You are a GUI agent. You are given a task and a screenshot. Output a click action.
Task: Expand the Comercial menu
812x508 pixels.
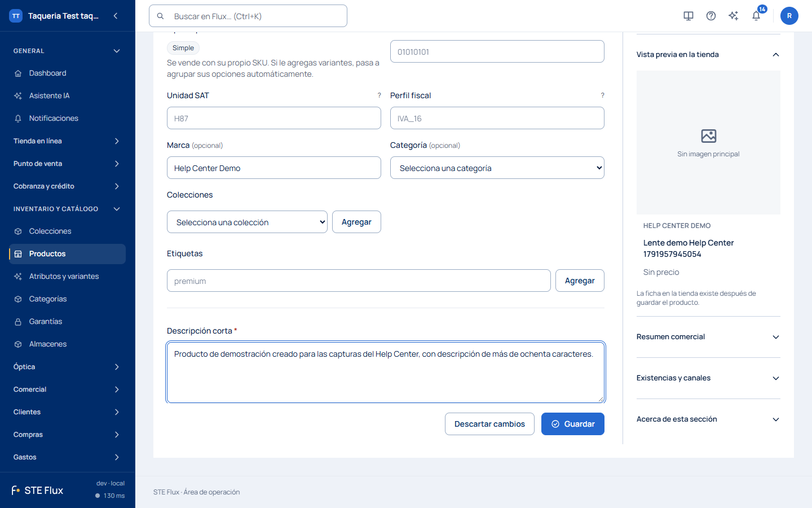coord(67,389)
